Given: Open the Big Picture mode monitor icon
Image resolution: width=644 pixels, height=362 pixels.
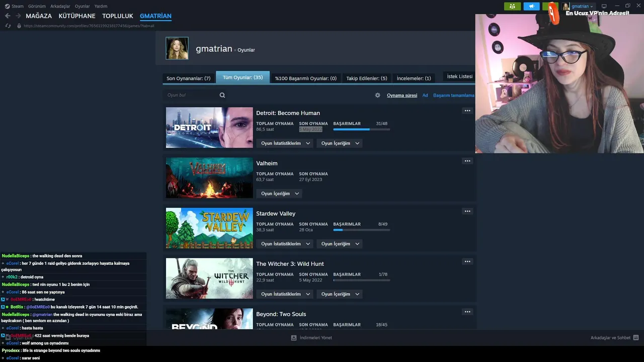Looking at the screenshot, I should pos(604,6).
